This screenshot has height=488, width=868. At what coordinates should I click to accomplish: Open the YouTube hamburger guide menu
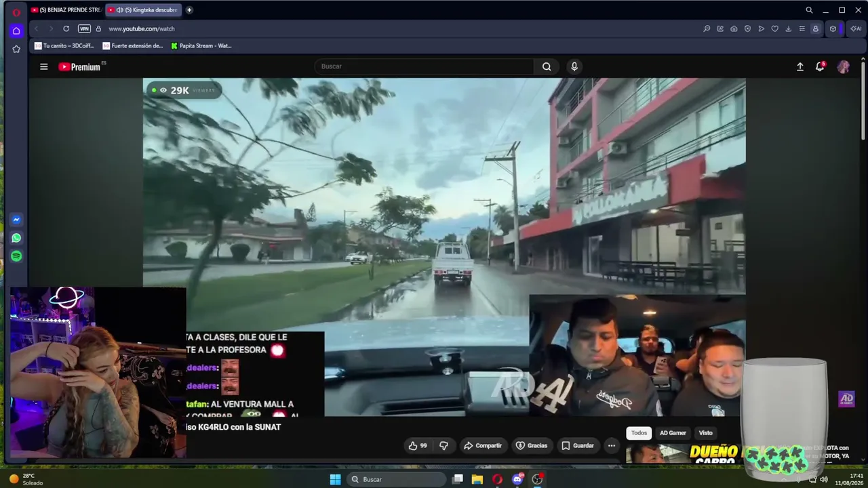pyautogui.click(x=43, y=66)
